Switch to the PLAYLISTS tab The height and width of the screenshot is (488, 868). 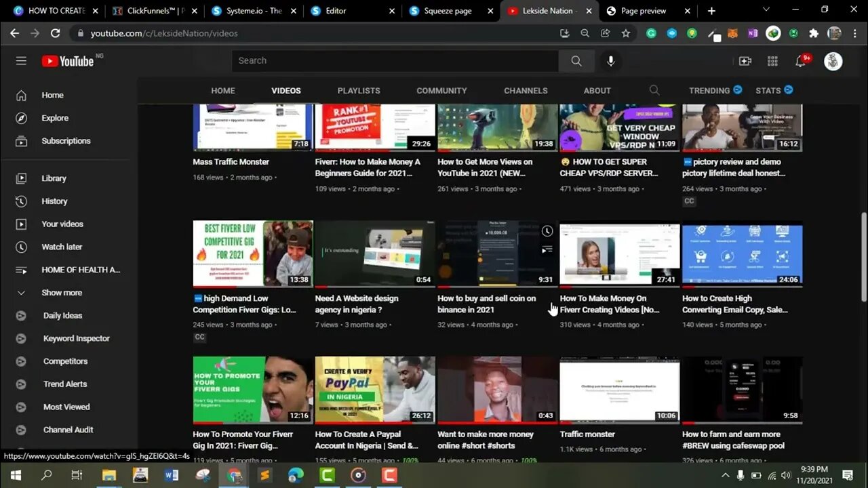359,91
